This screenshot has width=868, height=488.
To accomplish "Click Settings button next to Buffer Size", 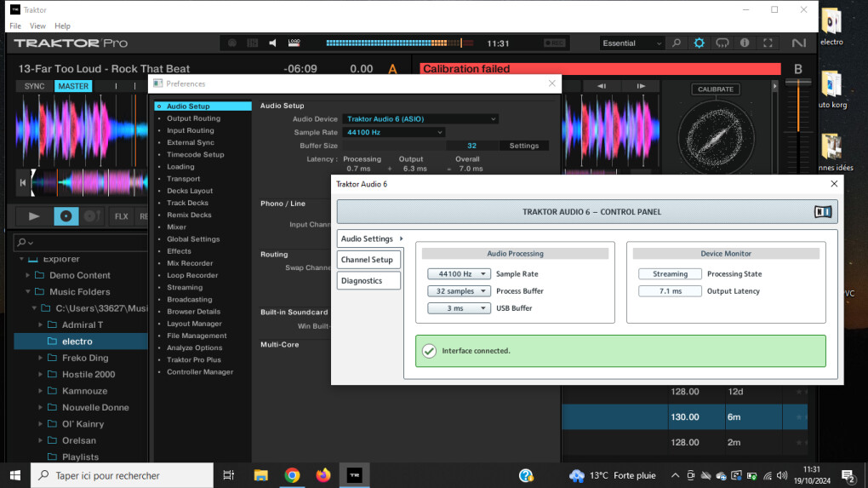I will 523,146.
